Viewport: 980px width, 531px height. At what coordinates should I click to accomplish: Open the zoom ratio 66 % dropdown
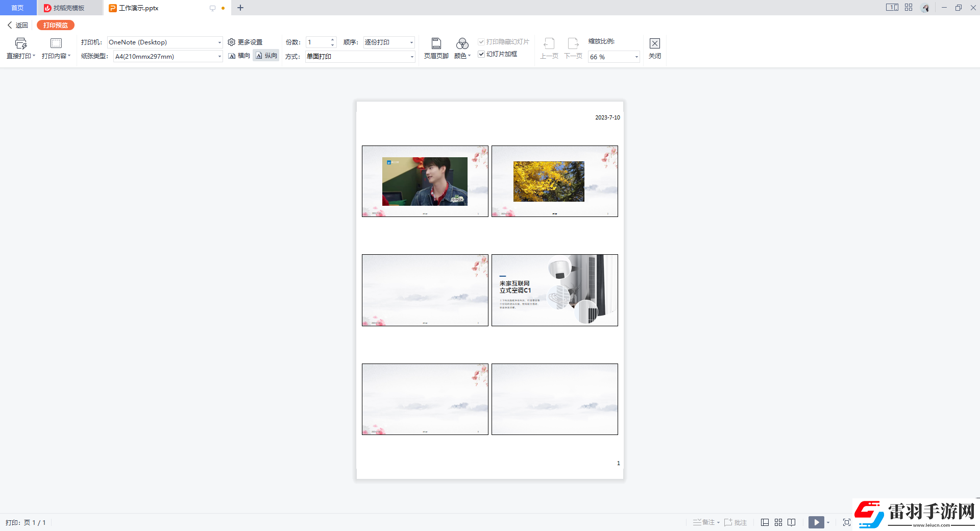(636, 57)
